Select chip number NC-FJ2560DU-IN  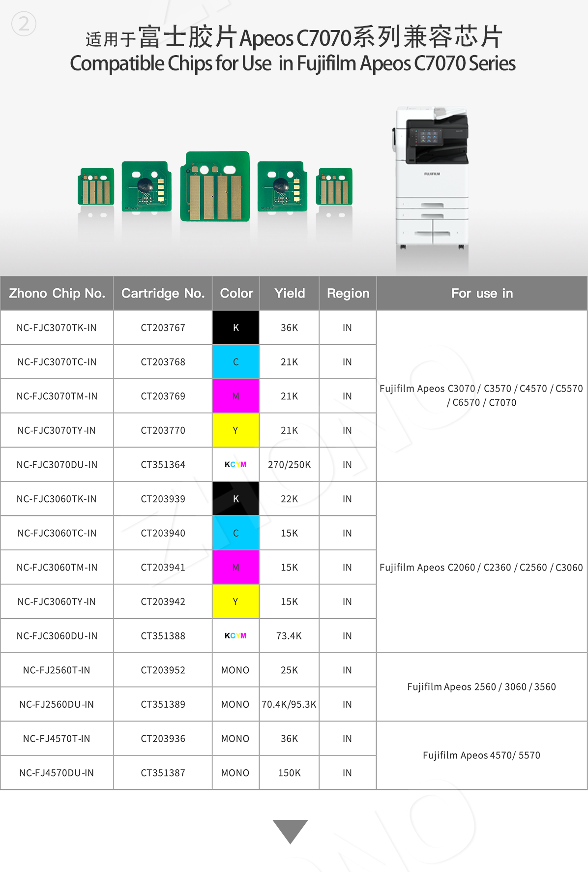tap(57, 704)
